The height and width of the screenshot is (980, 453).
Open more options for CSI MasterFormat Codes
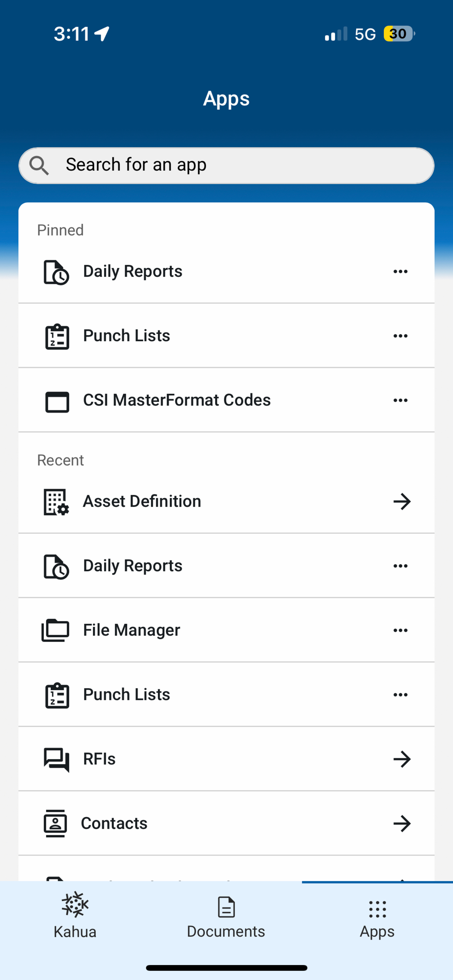tap(400, 400)
